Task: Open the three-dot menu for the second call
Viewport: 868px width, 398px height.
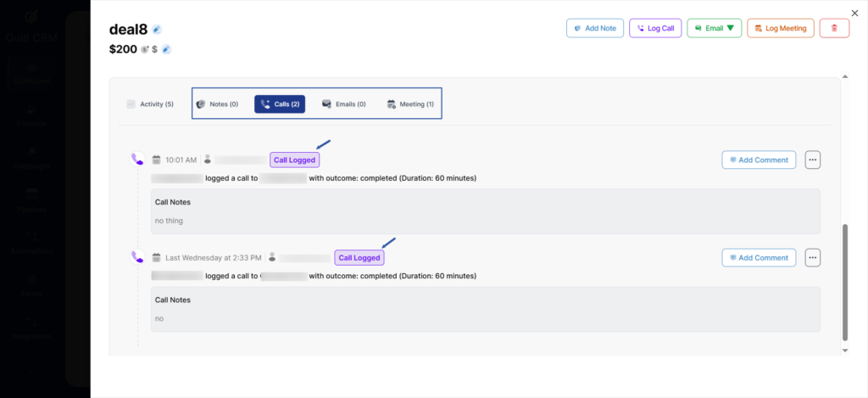Action: click(812, 257)
